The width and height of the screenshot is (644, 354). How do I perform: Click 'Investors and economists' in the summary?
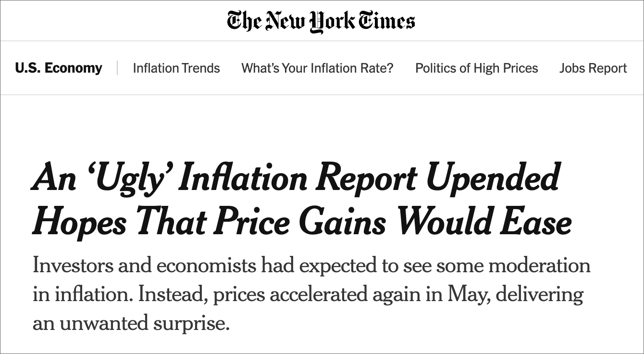[144, 265]
